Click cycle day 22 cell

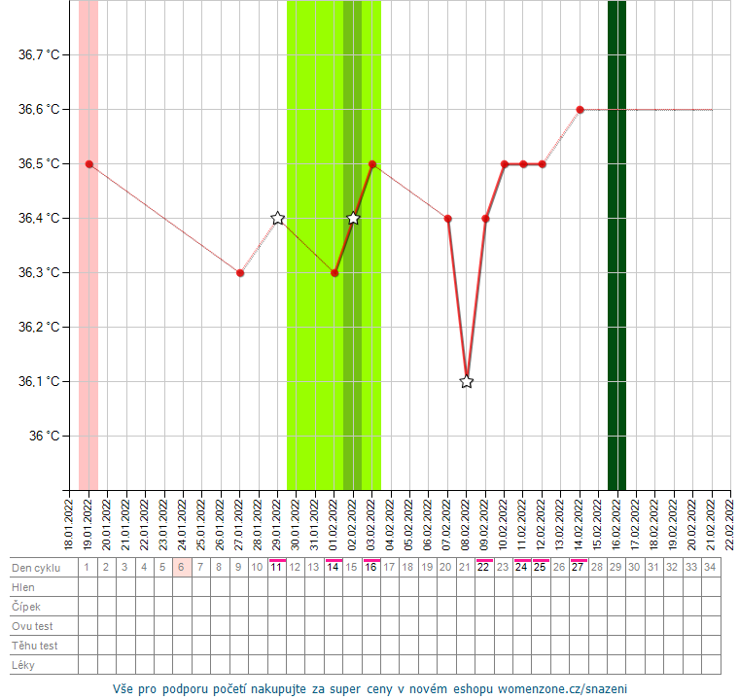tap(484, 567)
